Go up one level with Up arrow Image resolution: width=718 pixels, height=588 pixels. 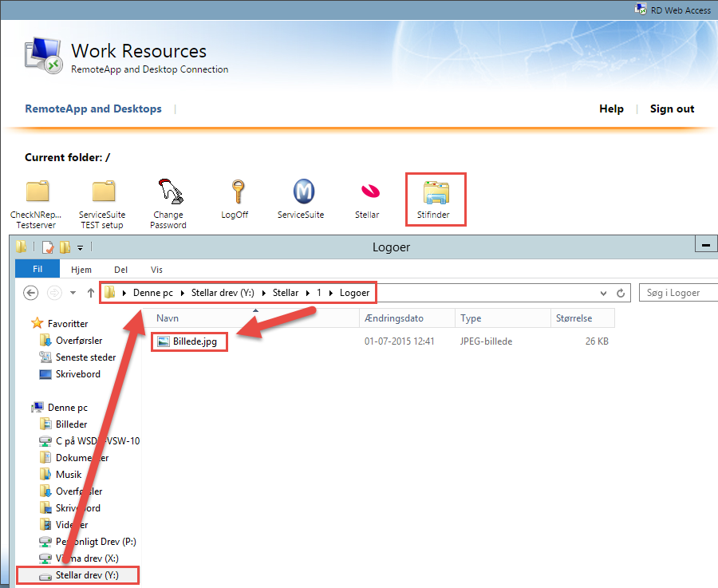[91, 293]
